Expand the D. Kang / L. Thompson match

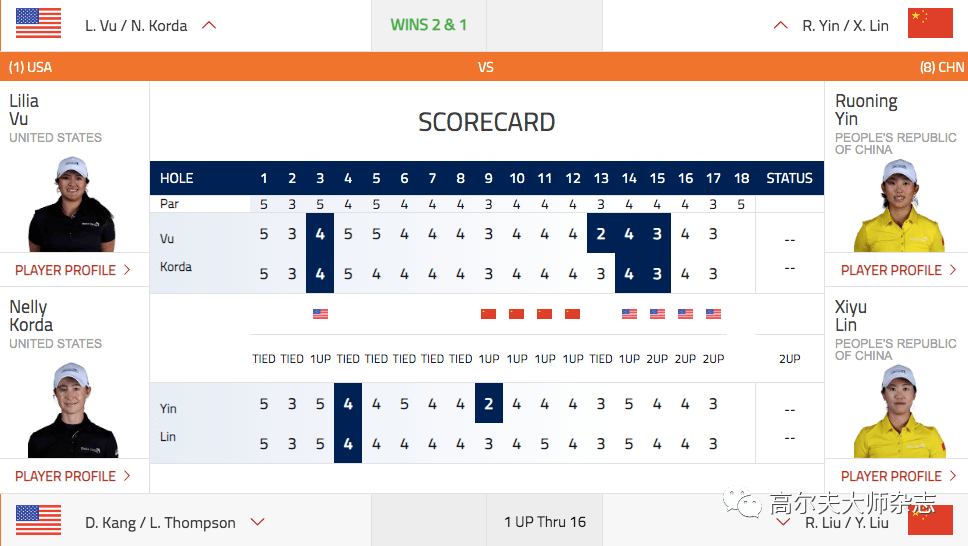pos(257,522)
